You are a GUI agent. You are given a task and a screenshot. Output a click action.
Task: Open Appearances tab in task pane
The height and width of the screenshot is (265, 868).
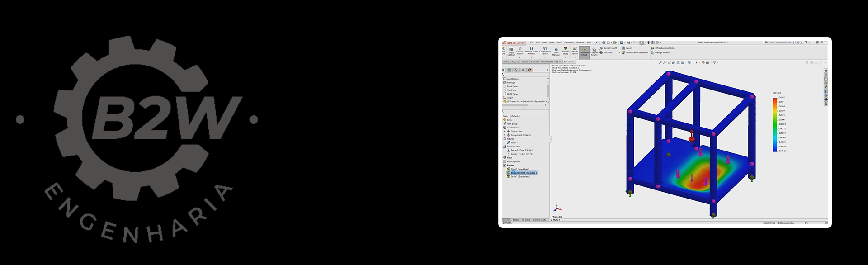coord(826,87)
